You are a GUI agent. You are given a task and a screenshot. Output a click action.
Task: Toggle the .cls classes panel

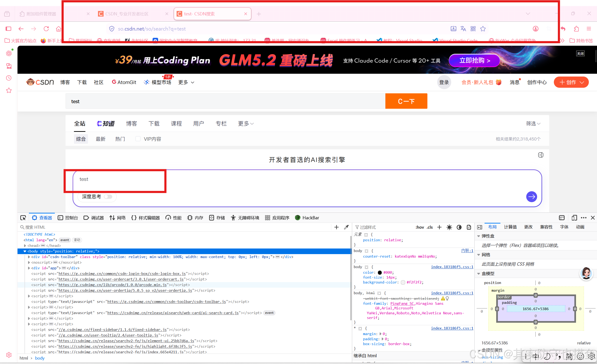[429, 227]
